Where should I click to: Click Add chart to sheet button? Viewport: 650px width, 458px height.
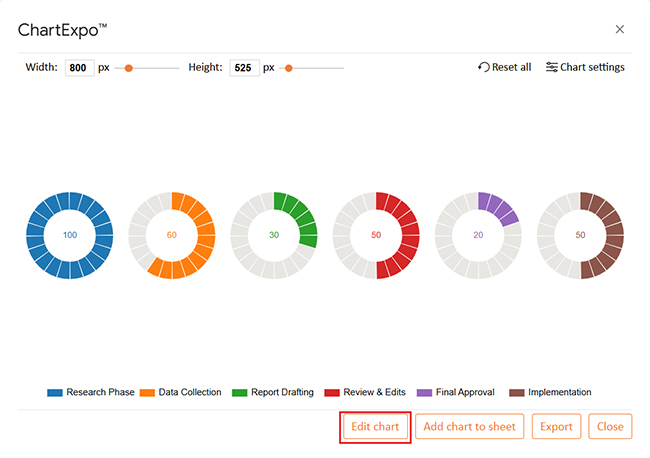[x=470, y=426]
